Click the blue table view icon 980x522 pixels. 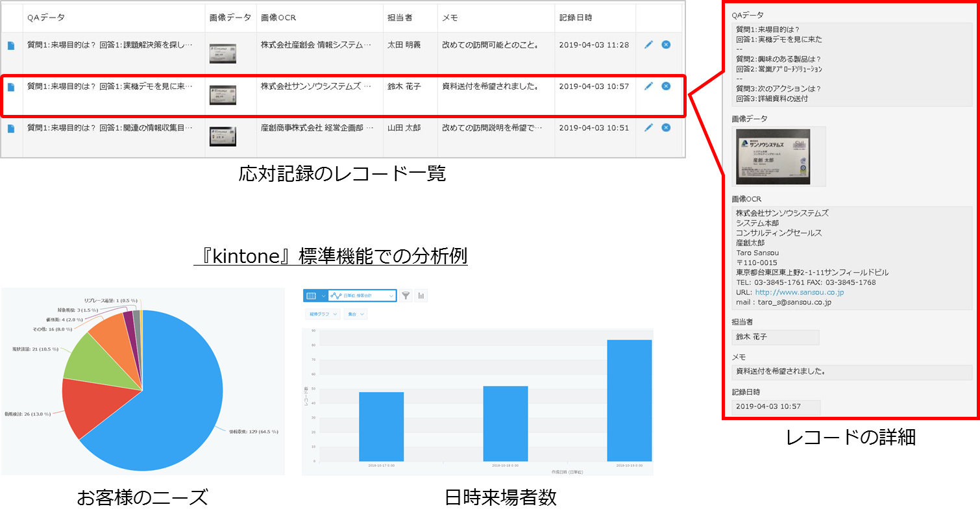click(311, 296)
